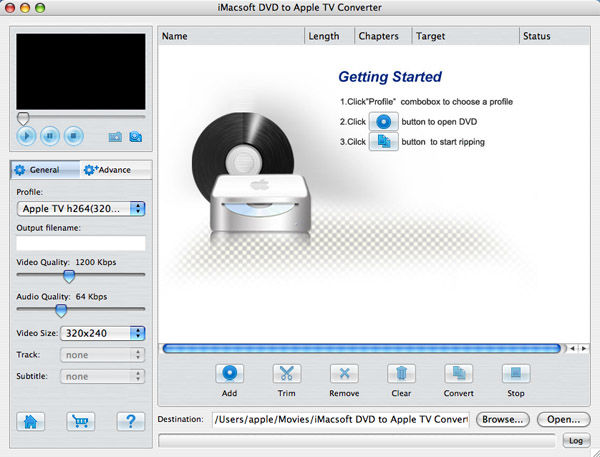Screen dimensions: 600x457
Task: Click the Stop conversion icon
Action: point(516,374)
